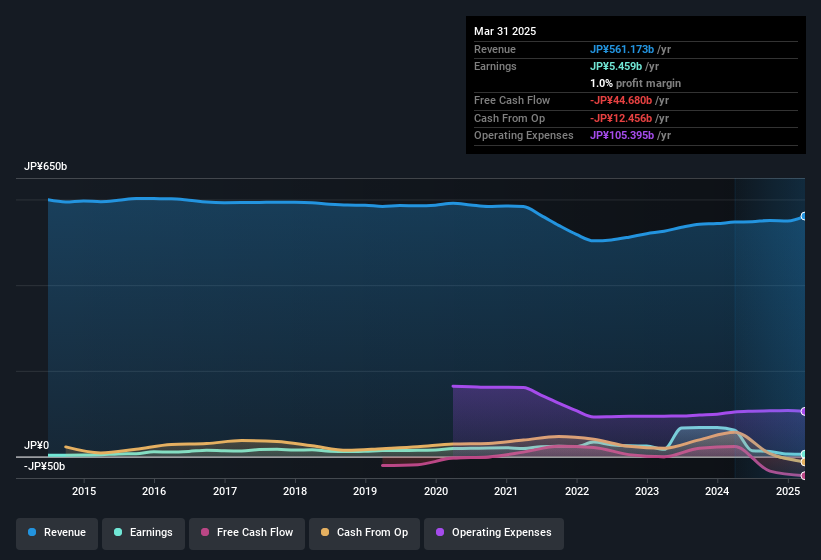Click the Cash From Op endpoint marker
Screen dimensions: 821x560
[x=804, y=462]
